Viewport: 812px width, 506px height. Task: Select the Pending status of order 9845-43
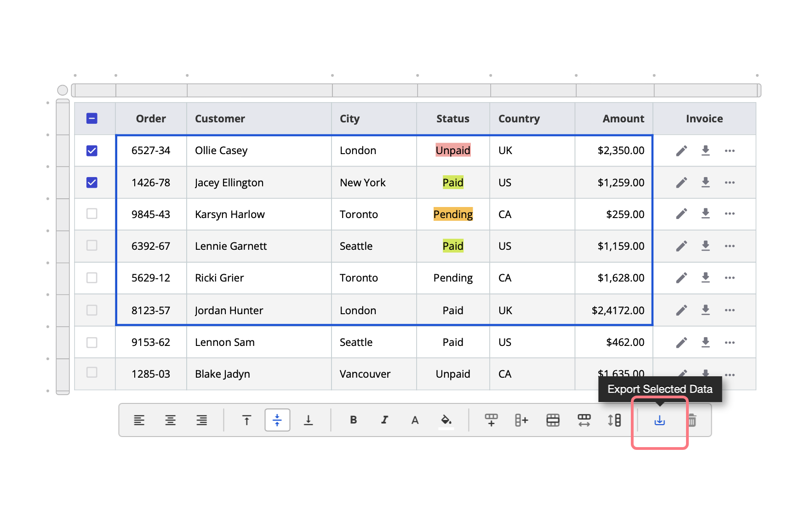coord(453,214)
